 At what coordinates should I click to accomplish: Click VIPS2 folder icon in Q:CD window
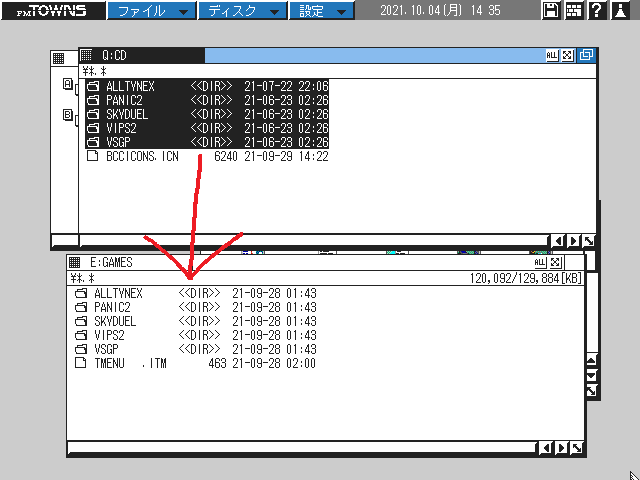point(93,128)
